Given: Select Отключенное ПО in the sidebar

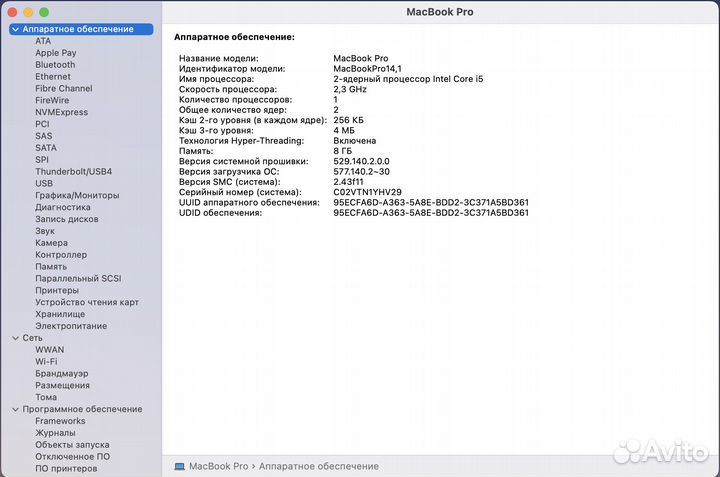Looking at the screenshot, I should (x=73, y=457).
